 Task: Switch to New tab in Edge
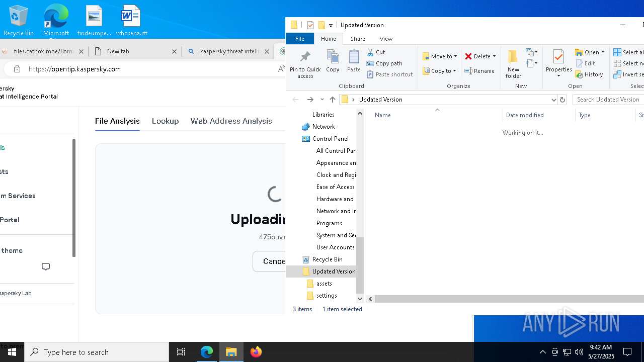118,51
